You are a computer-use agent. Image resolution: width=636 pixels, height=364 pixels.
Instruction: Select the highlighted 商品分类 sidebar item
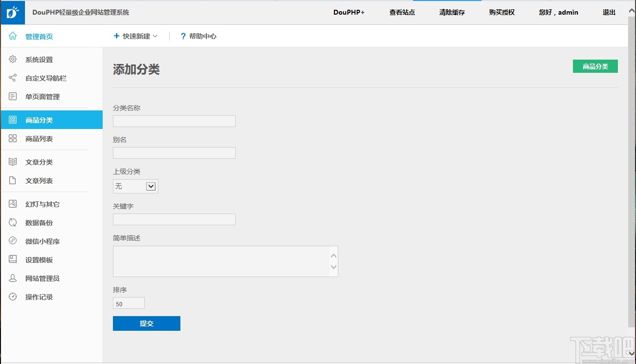[x=51, y=120]
